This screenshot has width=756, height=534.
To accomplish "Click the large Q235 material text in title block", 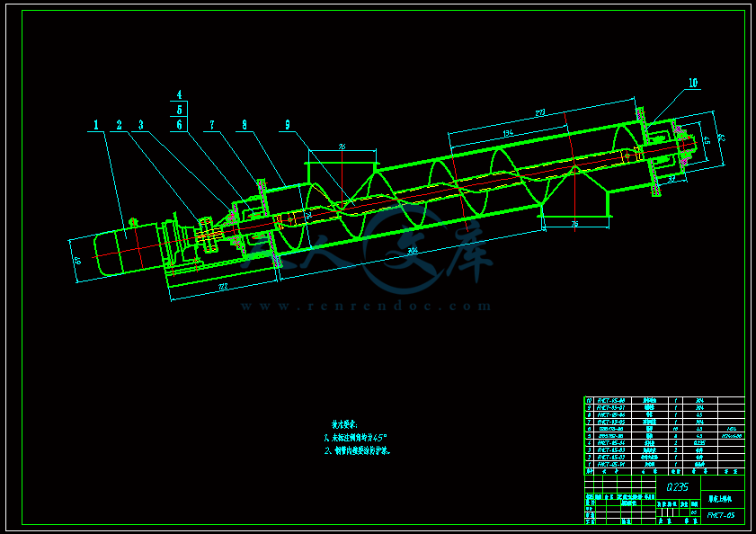I will tap(678, 487).
